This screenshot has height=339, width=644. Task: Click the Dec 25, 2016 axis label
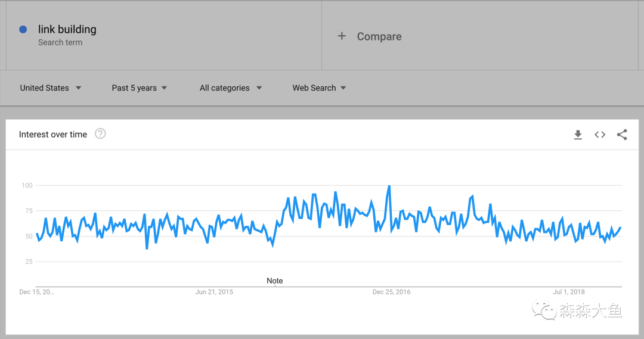(391, 292)
